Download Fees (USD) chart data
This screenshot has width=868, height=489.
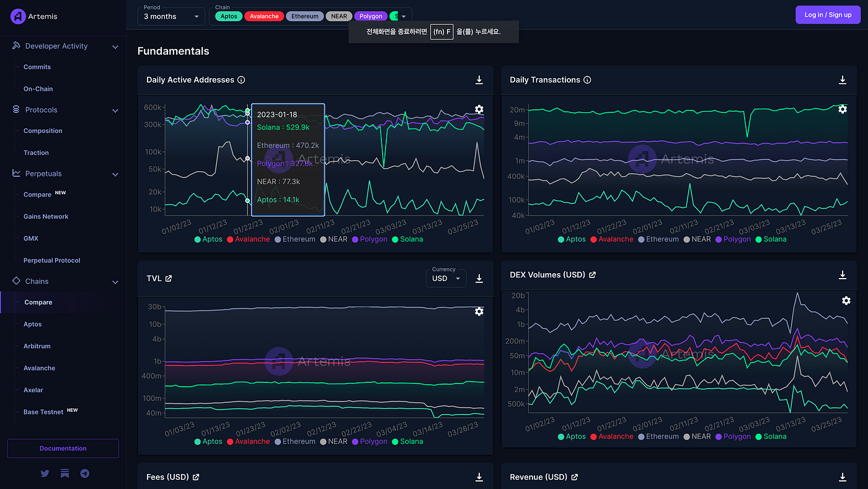coord(479,477)
